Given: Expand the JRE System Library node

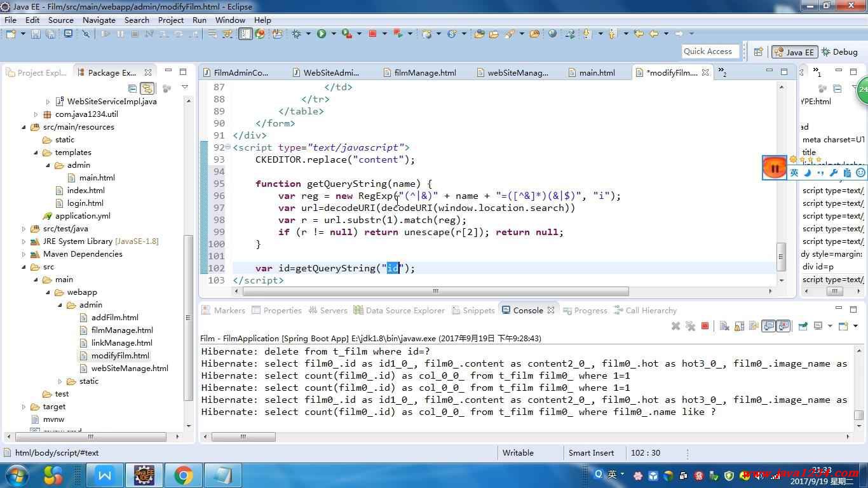Looking at the screenshot, I should (x=24, y=241).
